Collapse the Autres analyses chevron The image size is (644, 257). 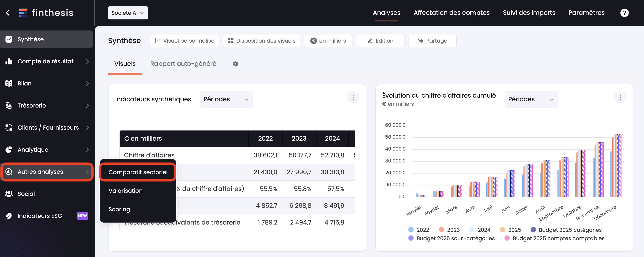87,172
